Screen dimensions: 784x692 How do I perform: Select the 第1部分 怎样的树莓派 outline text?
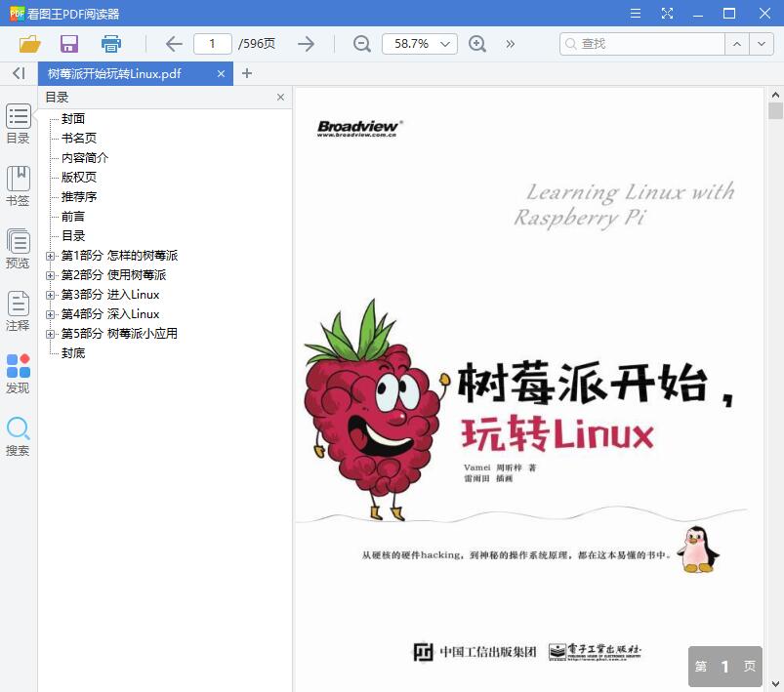point(119,256)
